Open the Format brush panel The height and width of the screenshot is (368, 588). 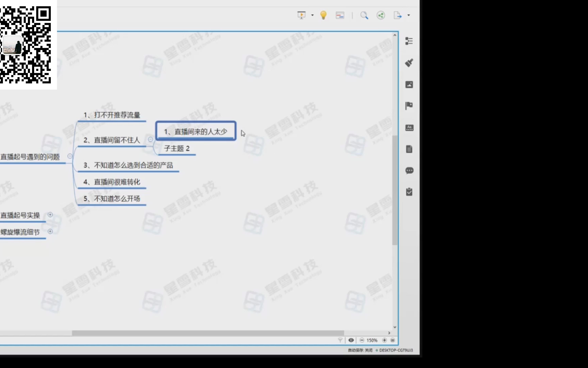(x=409, y=63)
